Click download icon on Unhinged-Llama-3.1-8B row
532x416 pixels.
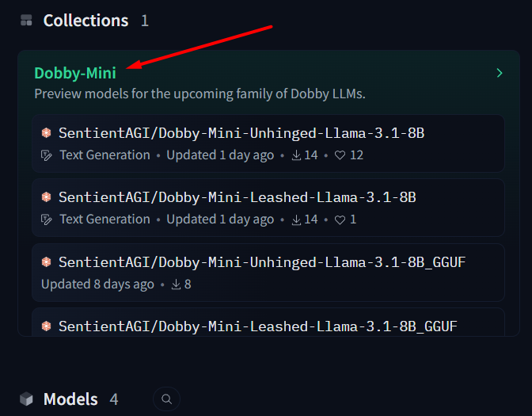tap(296, 155)
